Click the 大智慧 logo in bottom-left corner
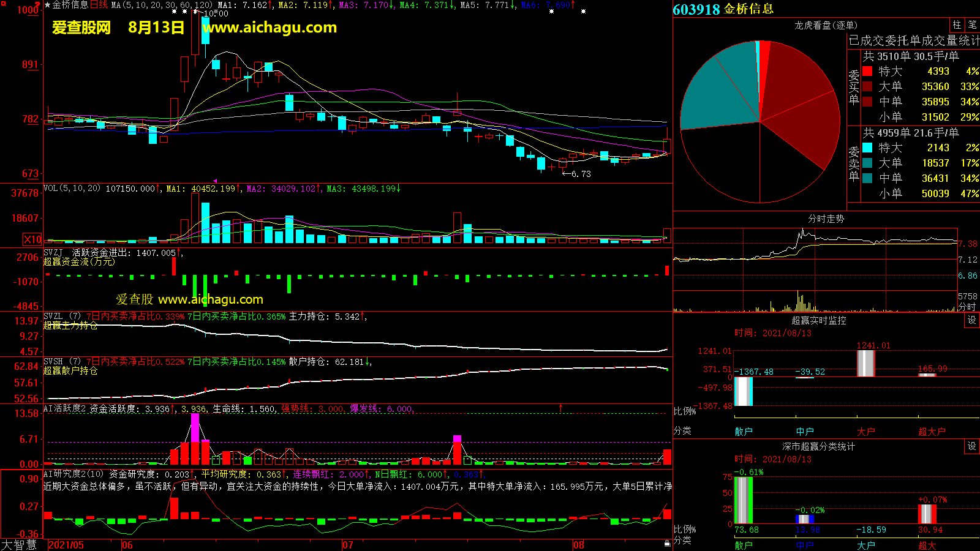This screenshot has width=980, height=551. click(20, 544)
